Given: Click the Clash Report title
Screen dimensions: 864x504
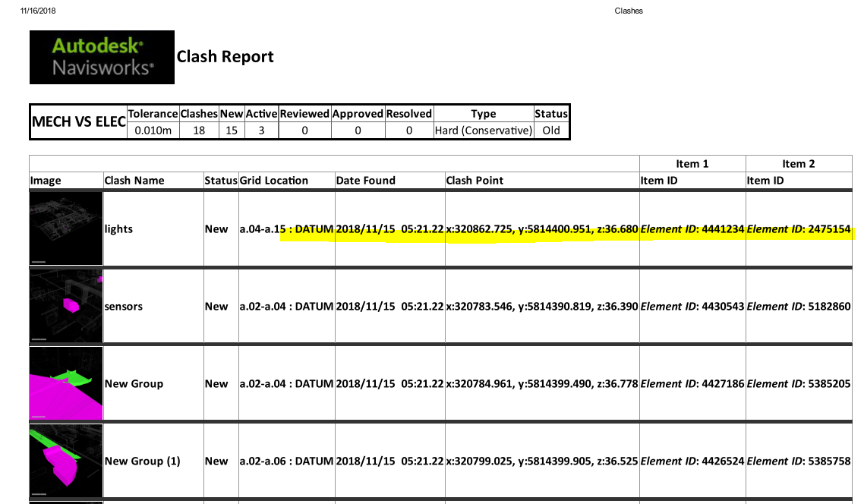Looking at the screenshot, I should pos(225,57).
